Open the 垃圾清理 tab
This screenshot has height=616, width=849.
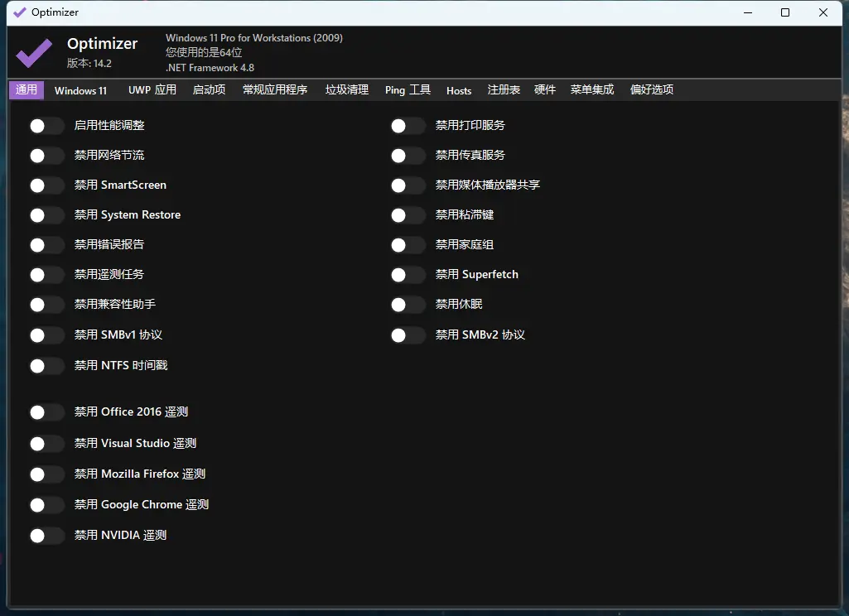tap(347, 90)
